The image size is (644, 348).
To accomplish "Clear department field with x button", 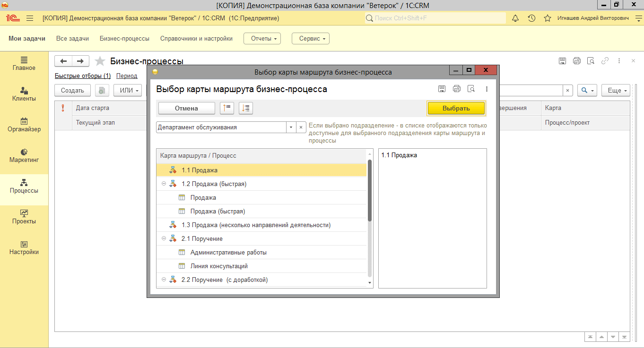I will click(x=301, y=127).
